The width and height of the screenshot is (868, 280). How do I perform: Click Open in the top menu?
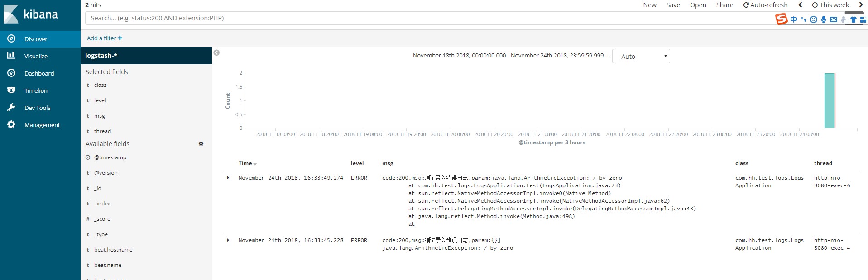tap(698, 5)
